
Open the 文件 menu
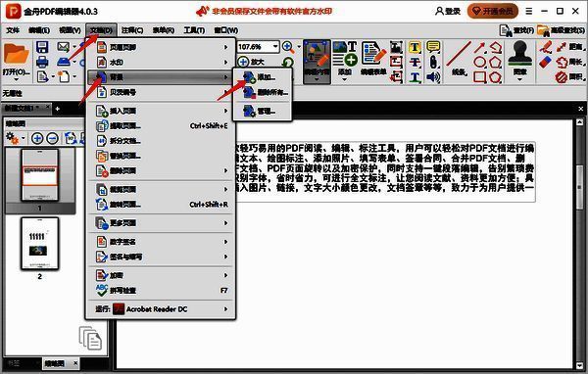[x=13, y=30]
